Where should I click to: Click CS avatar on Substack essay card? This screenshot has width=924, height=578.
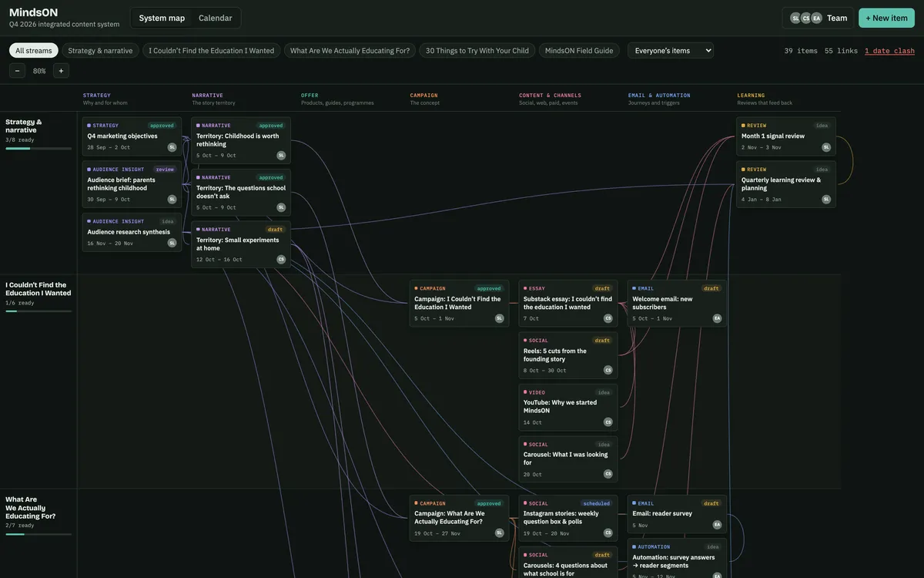point(608,318)
